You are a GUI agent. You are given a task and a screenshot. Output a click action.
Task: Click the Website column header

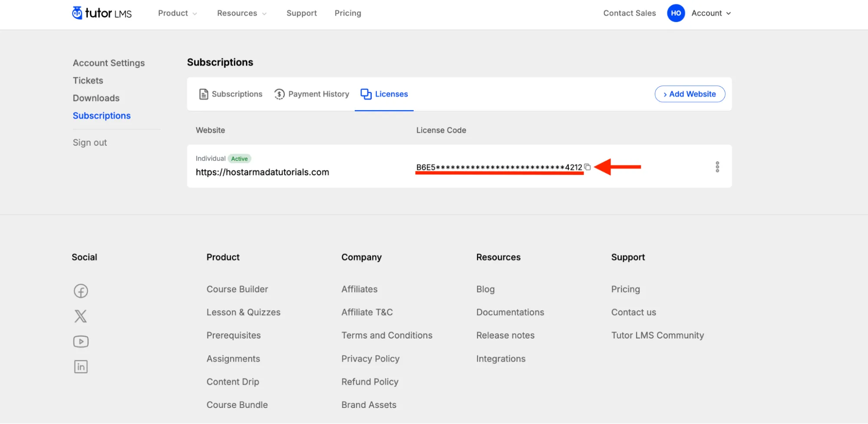pyautogui.click(x=210, y=130)
